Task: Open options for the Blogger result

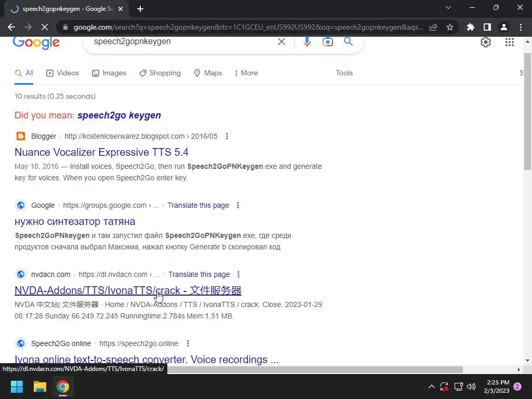Action: (x=227, y=137)
